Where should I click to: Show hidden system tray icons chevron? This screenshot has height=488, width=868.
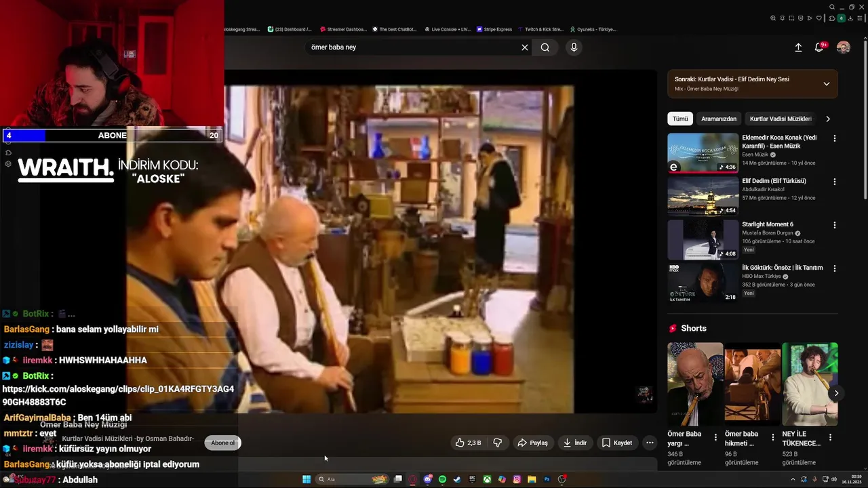point(793,479)
